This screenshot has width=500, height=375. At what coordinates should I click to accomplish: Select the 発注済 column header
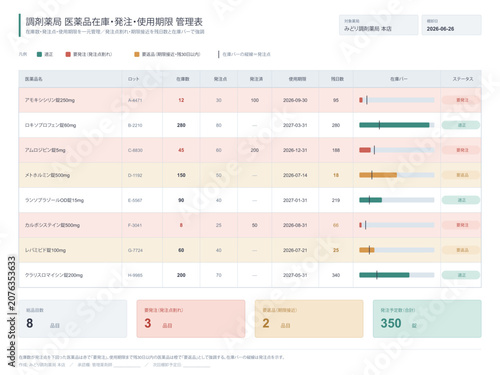point(256,79)
